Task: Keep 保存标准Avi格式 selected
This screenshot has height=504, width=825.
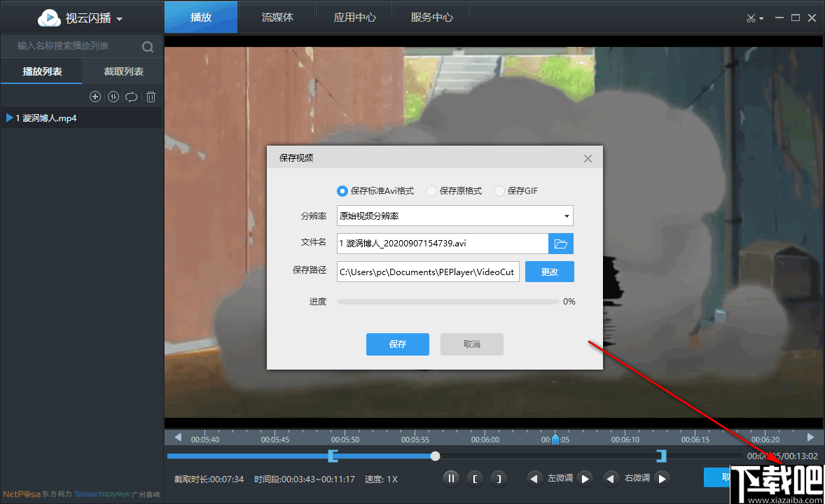Action: 342,190
